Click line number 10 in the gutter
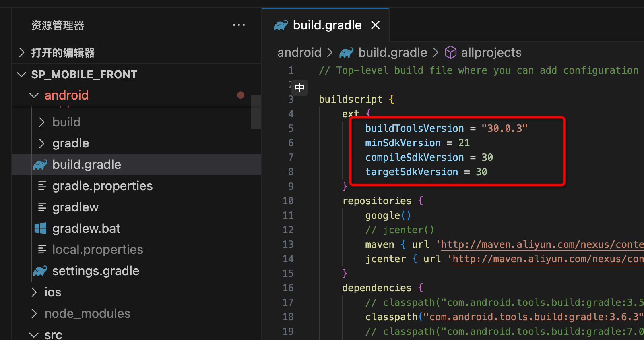Screen dimensions: 644x340 [x=288, y=201]
